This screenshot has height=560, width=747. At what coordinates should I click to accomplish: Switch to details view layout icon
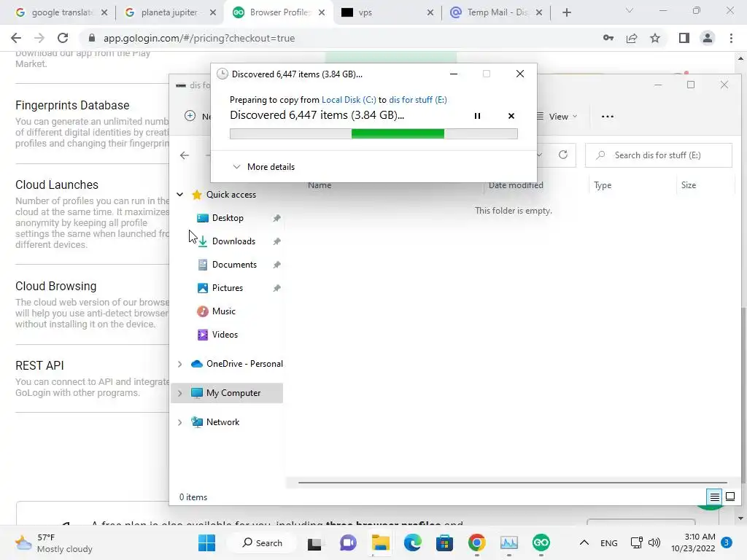[714, 497]
